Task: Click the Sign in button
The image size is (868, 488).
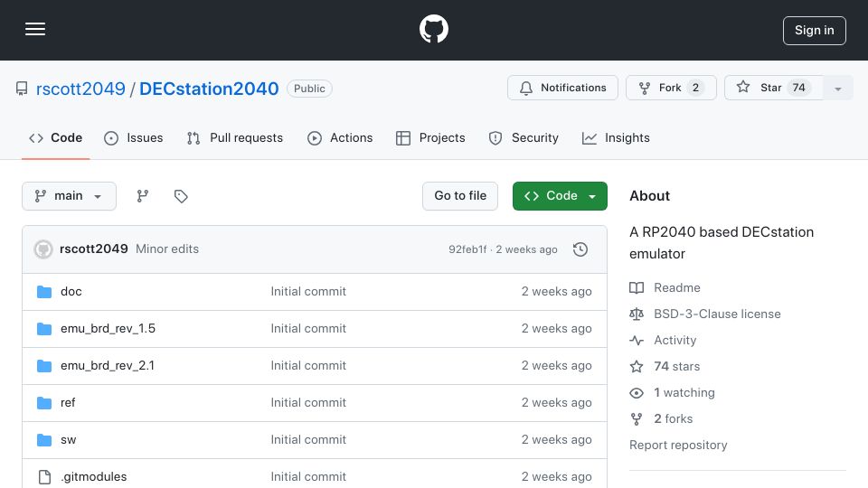Action: pos(814,31)
